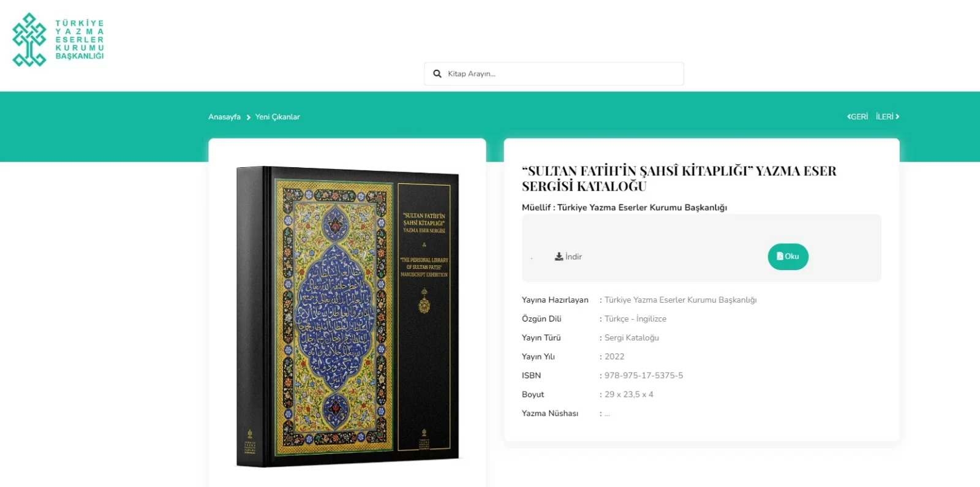Click the Sultan Fatih'in catalog title heading

[679, 178]
